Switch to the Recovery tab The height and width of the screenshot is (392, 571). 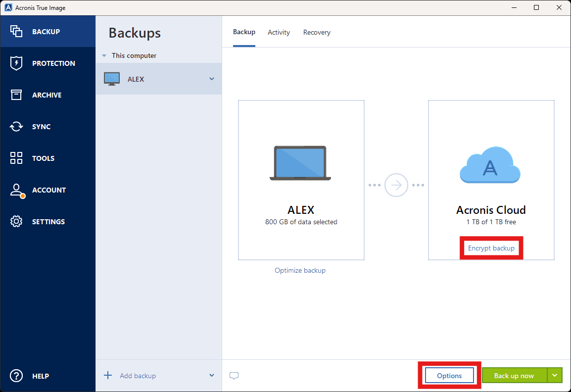[317, 33]
